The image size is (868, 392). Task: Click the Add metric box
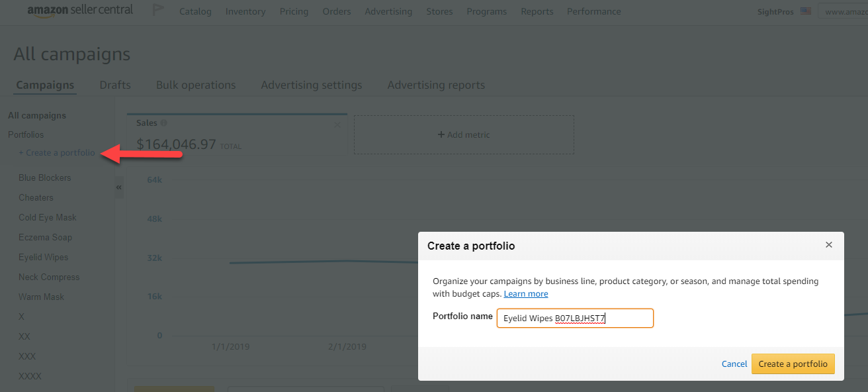pos(464,134)
